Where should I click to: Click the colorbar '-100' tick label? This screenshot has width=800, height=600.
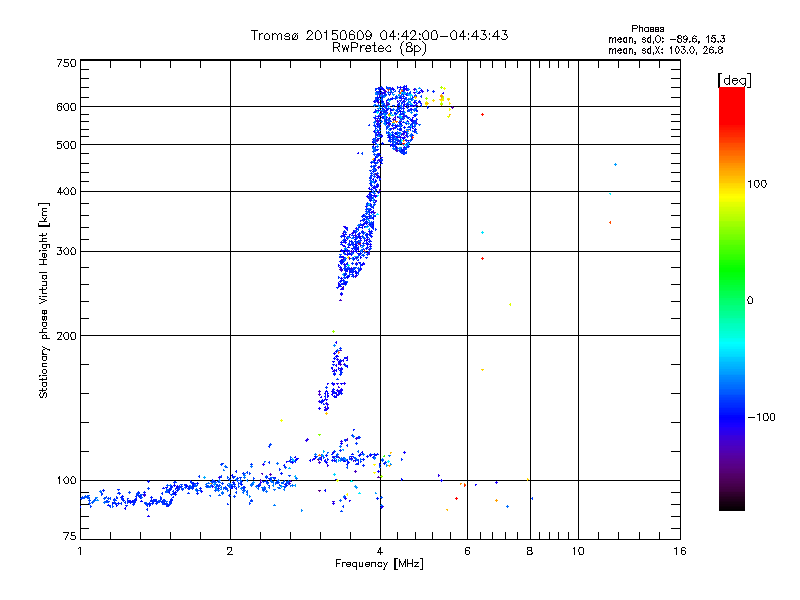click(762, 417)
